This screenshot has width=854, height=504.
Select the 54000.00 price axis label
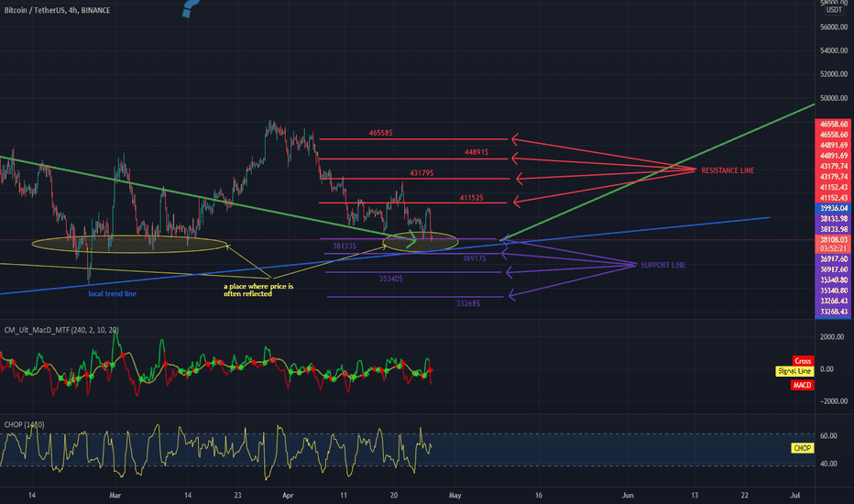pyautogui.click(x=834, y=50)
